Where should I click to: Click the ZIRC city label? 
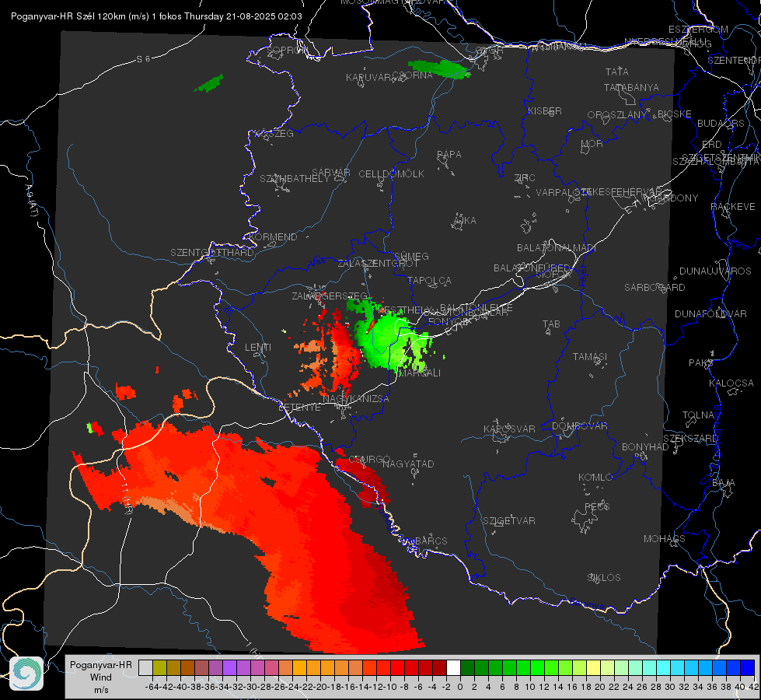525,178
